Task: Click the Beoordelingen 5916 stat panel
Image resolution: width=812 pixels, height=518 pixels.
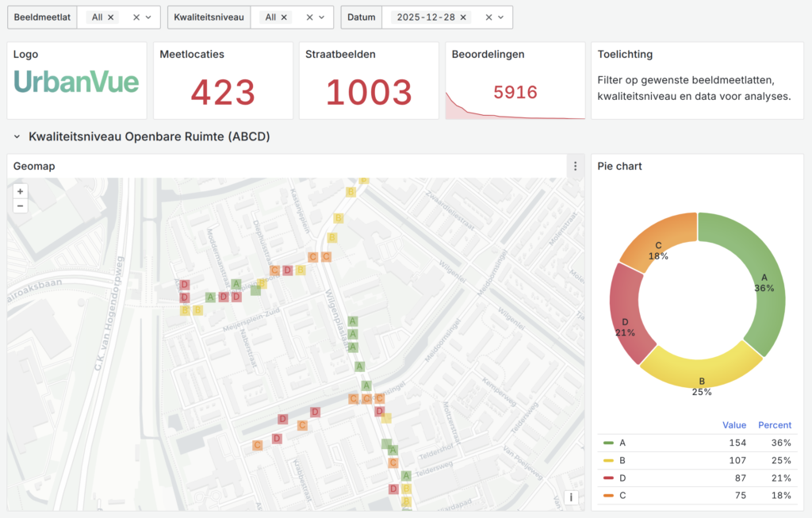Action: click(x=515, y=92)
